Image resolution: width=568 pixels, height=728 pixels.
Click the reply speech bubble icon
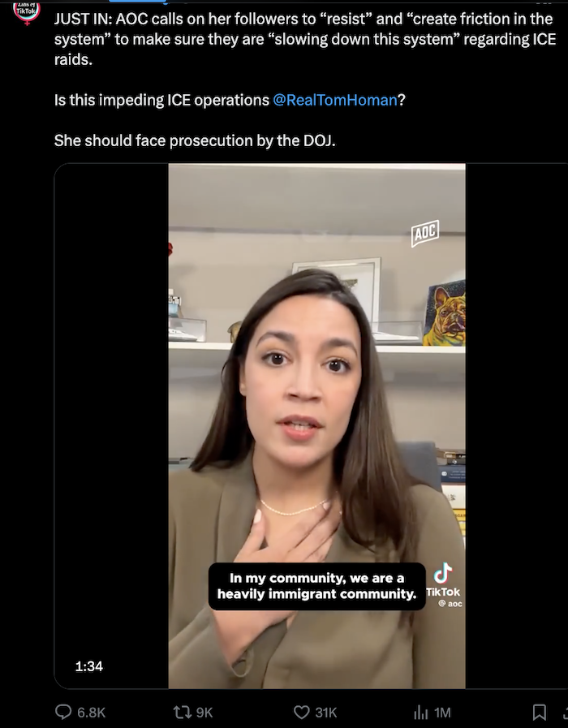pos(63,712)
